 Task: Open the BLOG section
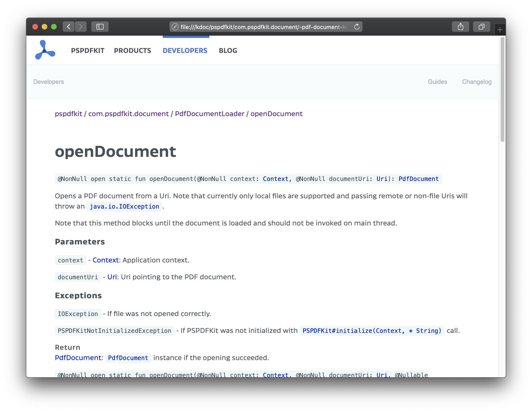pos(228,50)
